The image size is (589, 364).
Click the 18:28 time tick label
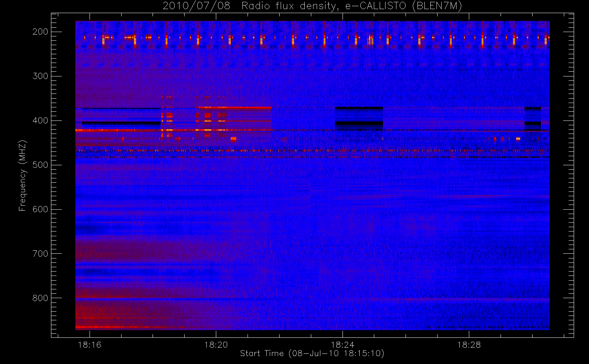pyautogui.click(x=469, y=345)
